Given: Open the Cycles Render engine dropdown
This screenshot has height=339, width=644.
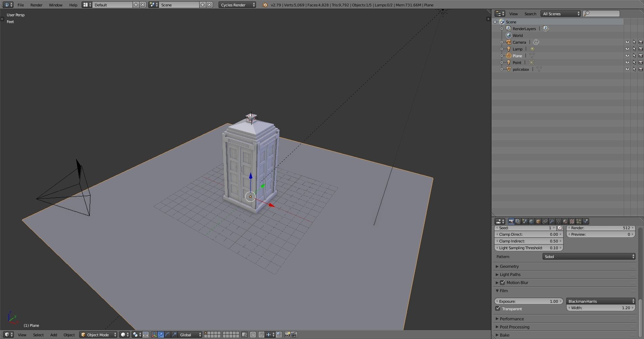Looking at the screenshot, I should click(x=237, y=5).
